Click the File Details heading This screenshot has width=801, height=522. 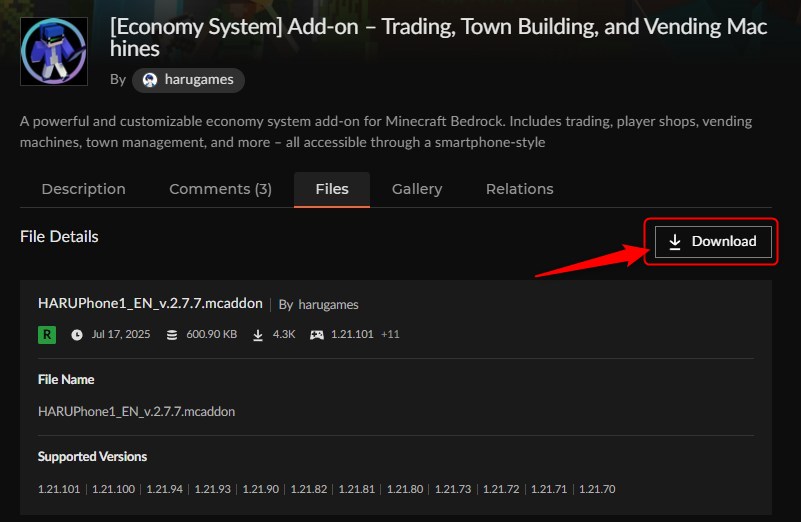(x=59, y=236)
